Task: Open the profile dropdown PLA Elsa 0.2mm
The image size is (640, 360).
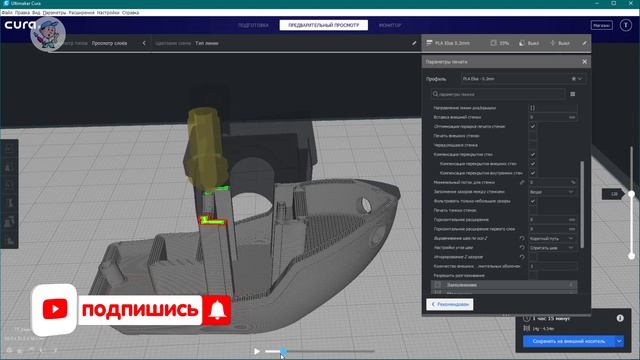Action: (523, 79)
